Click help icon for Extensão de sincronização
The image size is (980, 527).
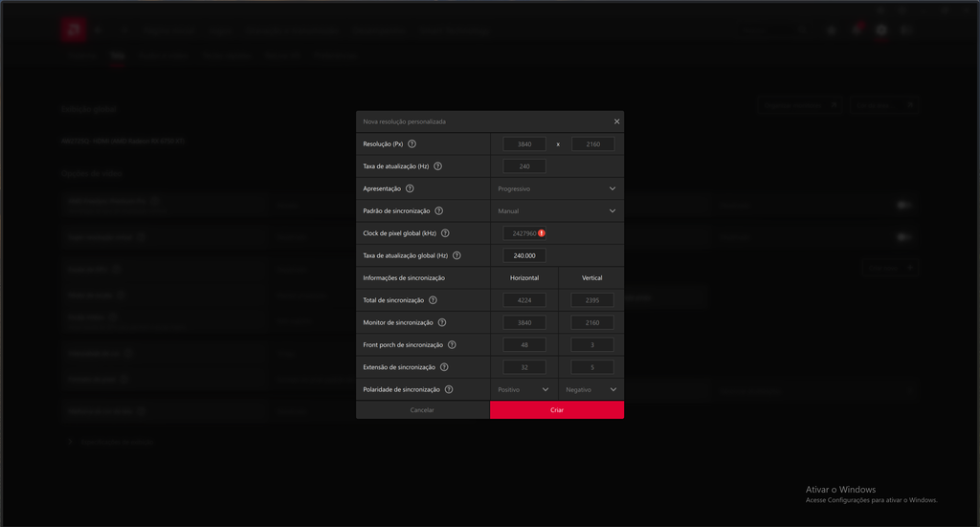click(x=444, y=367)
